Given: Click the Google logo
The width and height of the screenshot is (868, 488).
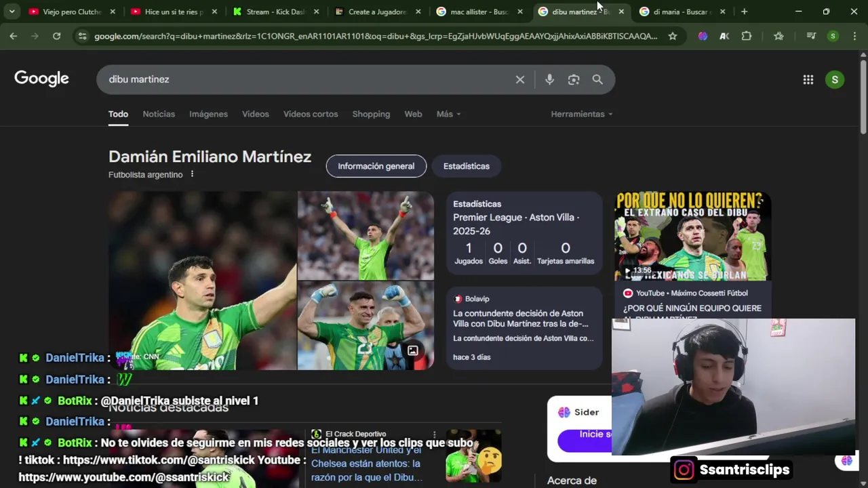Looking at the screenshot, I should (x=41, y=79).
